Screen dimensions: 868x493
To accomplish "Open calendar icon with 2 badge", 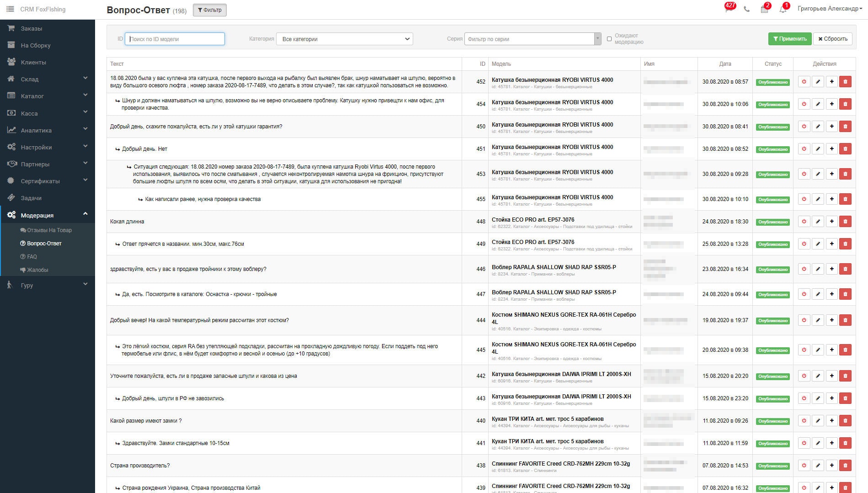I will [x=764, y=9].
